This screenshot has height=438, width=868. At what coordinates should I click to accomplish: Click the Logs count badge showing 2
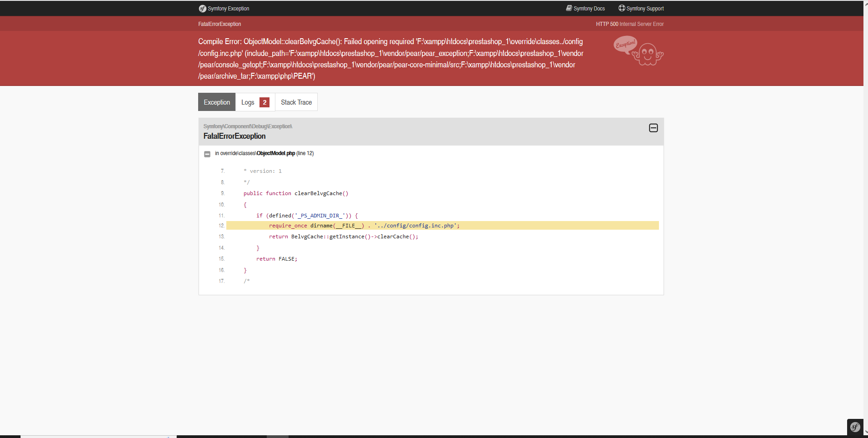pos(264,102)
